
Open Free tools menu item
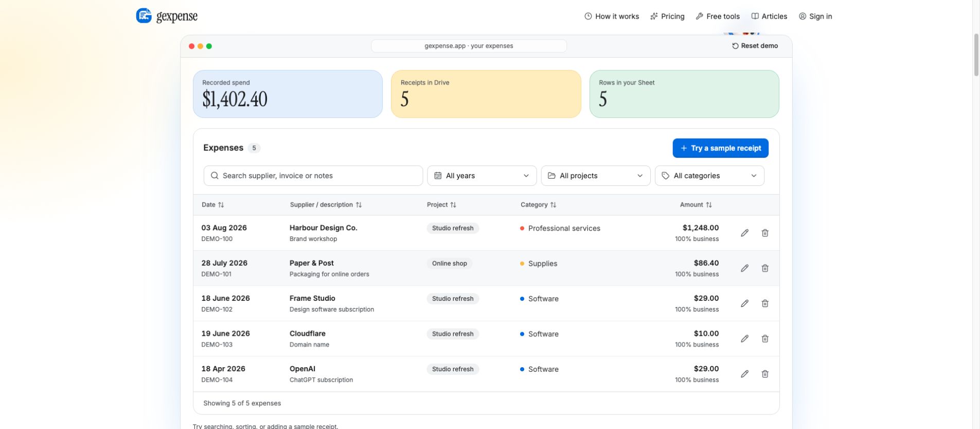(x=718, y=16)
